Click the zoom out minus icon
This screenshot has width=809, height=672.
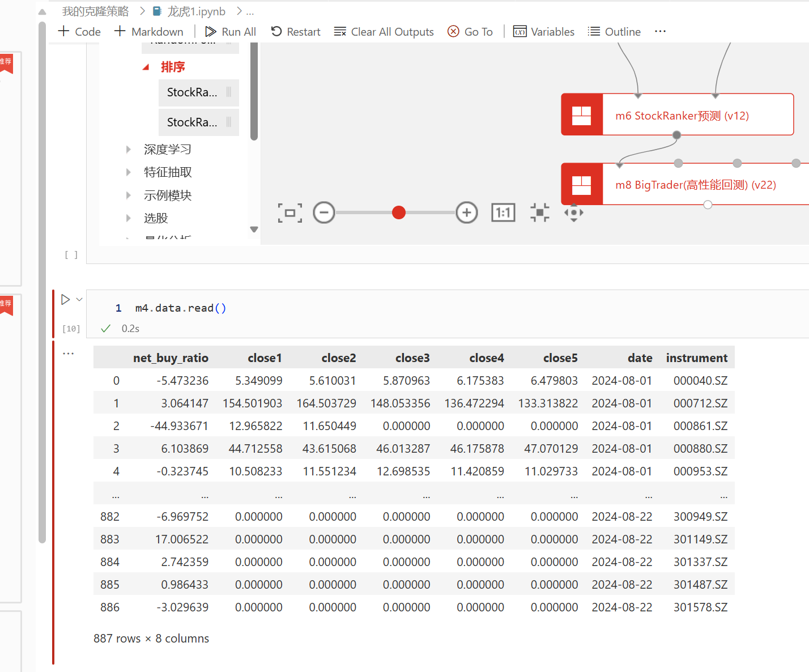tap(324, 213)
